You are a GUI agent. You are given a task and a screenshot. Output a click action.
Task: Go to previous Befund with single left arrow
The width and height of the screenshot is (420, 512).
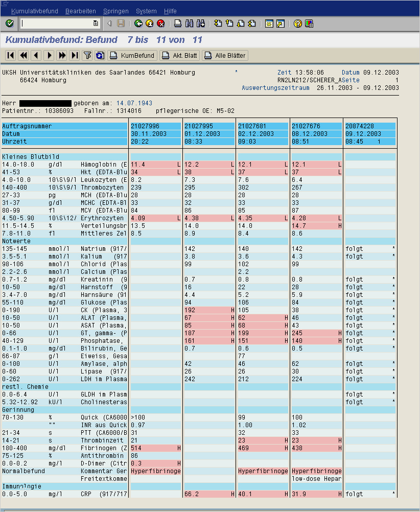coord(36,56)
